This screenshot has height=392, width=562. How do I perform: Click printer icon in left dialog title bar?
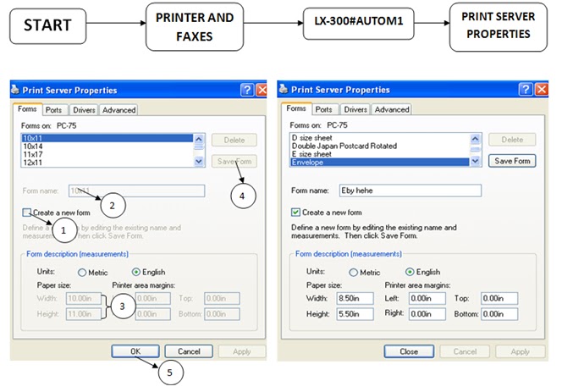[15, 89]
